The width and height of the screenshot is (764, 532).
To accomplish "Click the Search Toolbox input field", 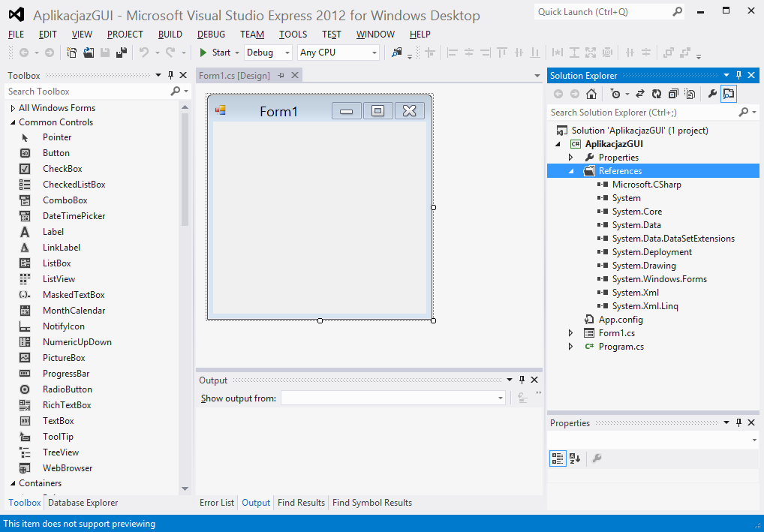I will tap(88, 91).
